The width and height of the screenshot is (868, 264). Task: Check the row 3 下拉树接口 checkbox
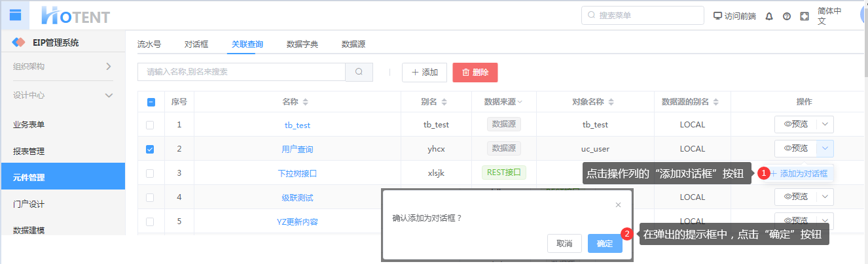(x=151, y=173)
